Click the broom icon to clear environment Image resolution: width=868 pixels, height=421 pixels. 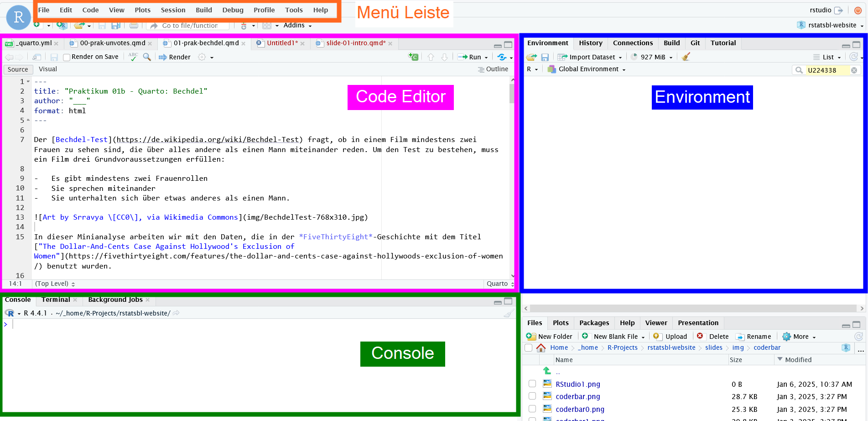[x=686, y=57]
